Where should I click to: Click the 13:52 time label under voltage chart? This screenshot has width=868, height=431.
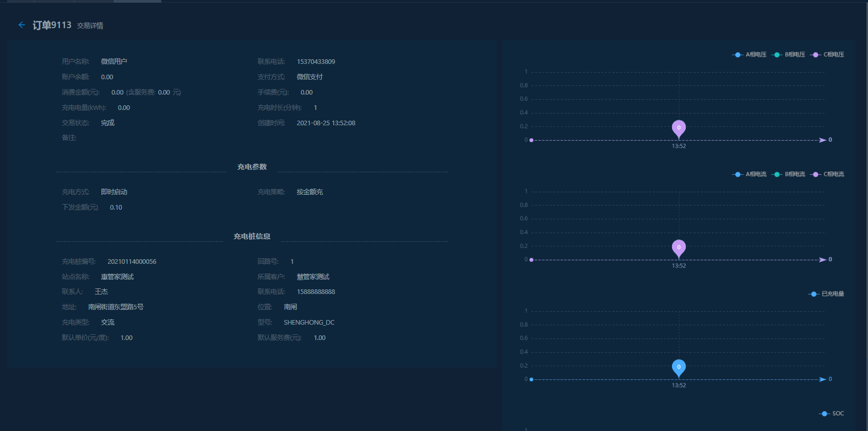click(x=679, y=146)
